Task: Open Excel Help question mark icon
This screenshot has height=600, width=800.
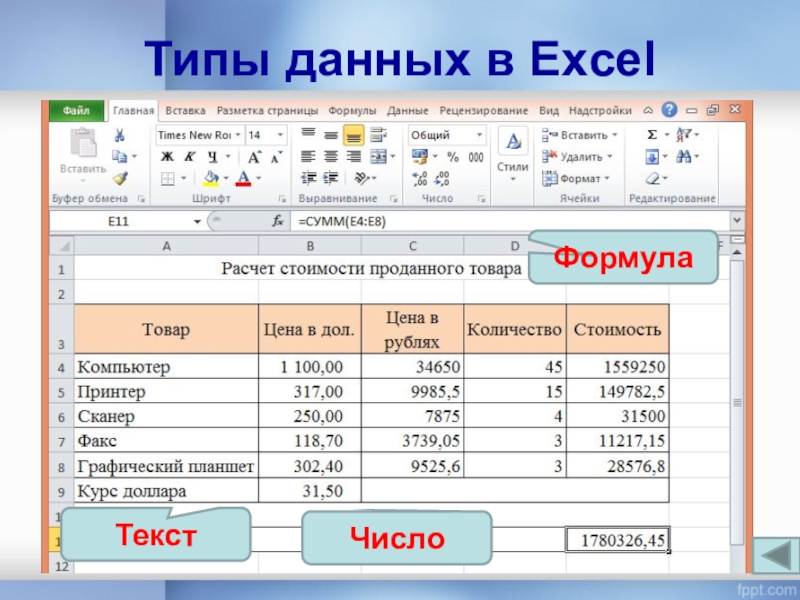Action: click(x=669, y=110)
